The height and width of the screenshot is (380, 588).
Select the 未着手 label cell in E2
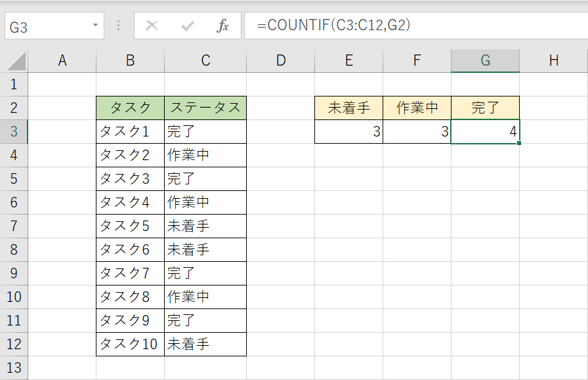(348, 108)
